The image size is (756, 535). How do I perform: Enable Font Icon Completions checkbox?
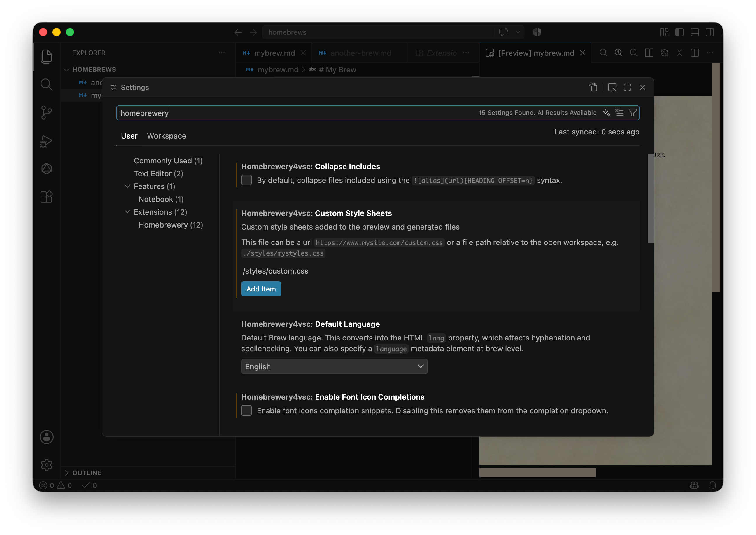pos(246,410)
